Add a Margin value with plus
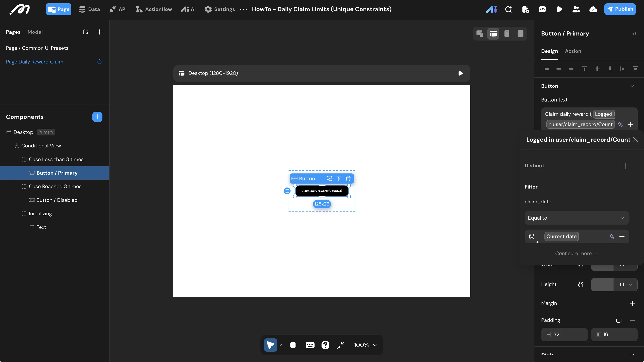Screen dimensions: 644x362 point(632,303)
